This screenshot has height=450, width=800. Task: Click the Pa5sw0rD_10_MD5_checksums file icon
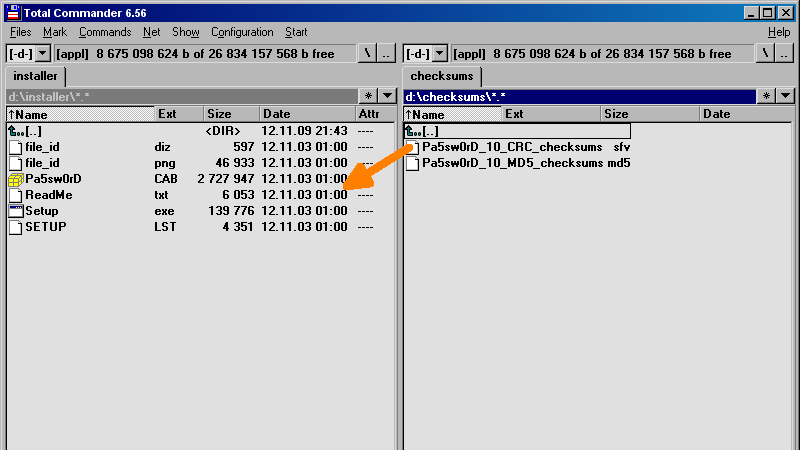(413, 163)
